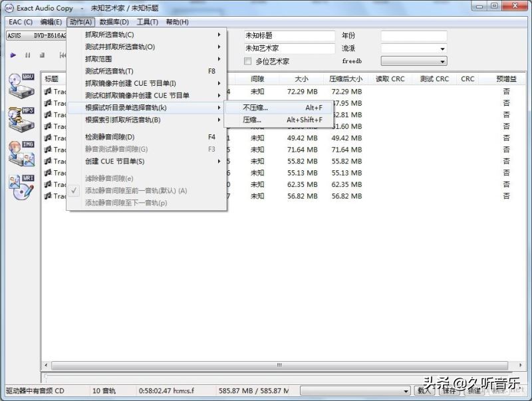Click the 年份 year input field

[x=414, y=36]
